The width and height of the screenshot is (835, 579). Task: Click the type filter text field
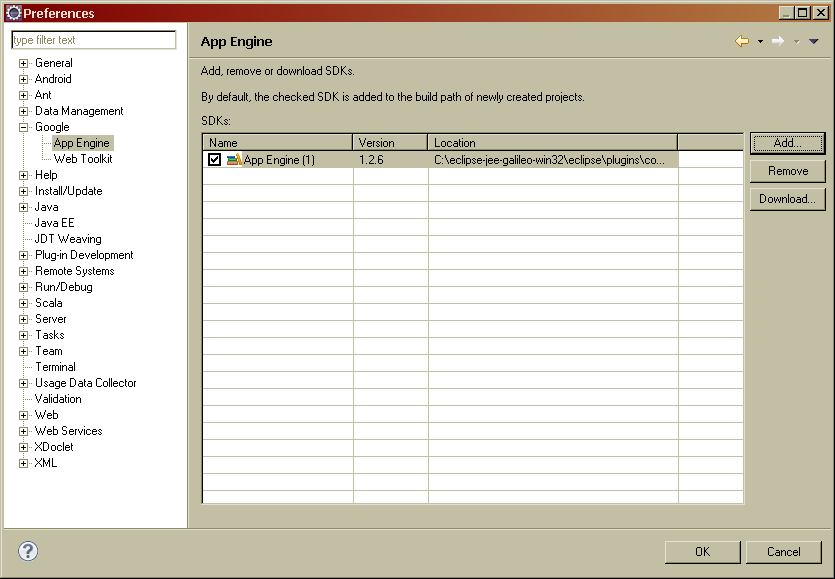tap(94, 40)
